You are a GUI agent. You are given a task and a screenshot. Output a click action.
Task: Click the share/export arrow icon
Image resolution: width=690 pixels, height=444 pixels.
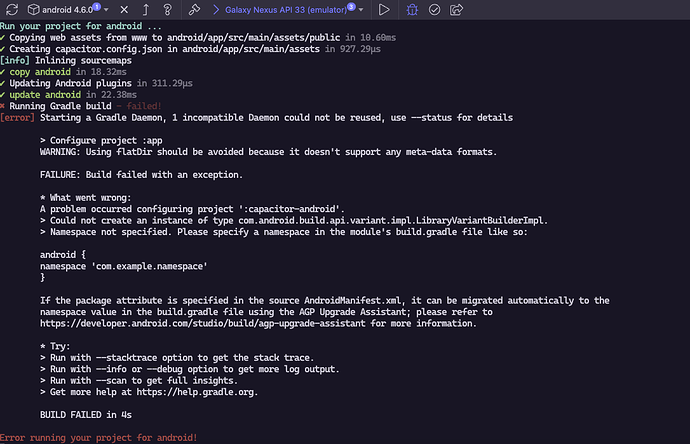456,10
